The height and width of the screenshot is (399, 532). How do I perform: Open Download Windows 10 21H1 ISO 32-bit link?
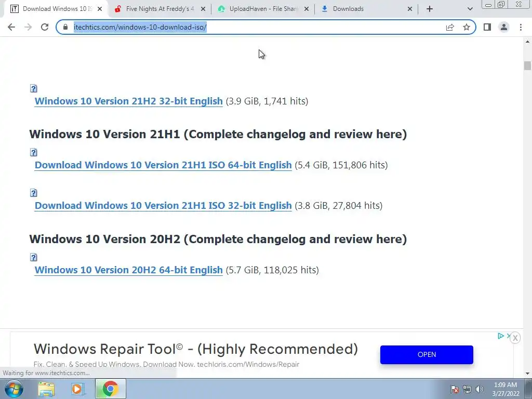tap(163, 206)
